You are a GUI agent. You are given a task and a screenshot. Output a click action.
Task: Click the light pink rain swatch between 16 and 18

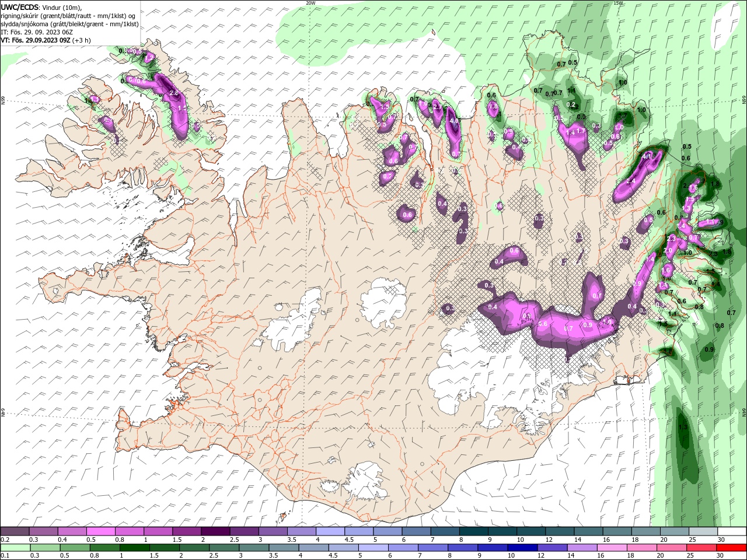tap(612, 548)
